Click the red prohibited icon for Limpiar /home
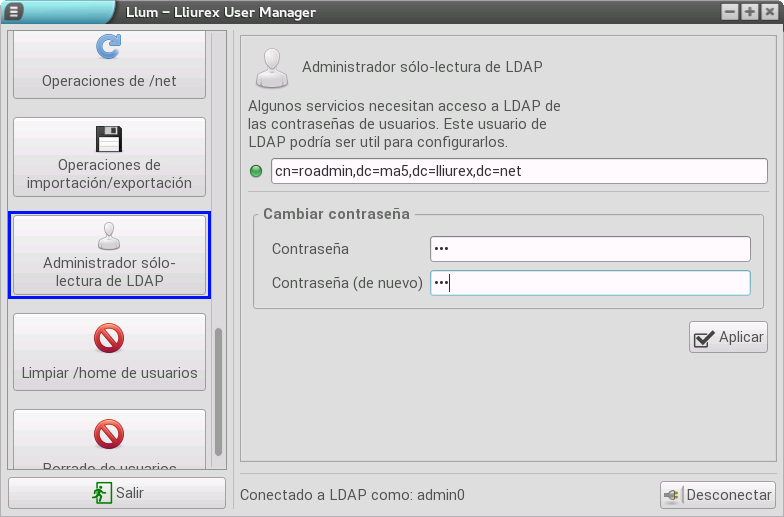The width and height of the screenshot is (784, 517). click(108, 339)
